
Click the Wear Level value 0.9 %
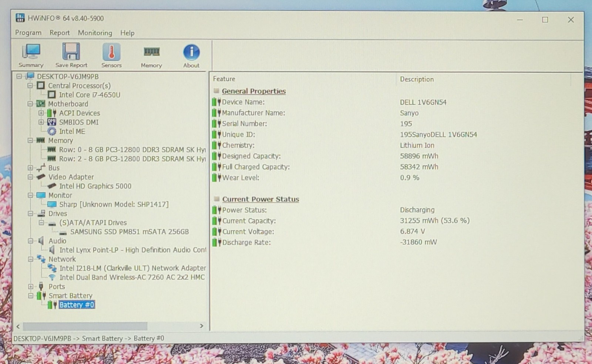(410, 178)
